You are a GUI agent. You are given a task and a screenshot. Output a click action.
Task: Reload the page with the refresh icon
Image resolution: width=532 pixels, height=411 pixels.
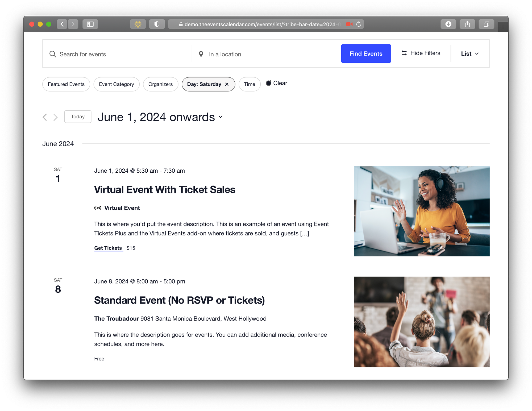[359, 24]
